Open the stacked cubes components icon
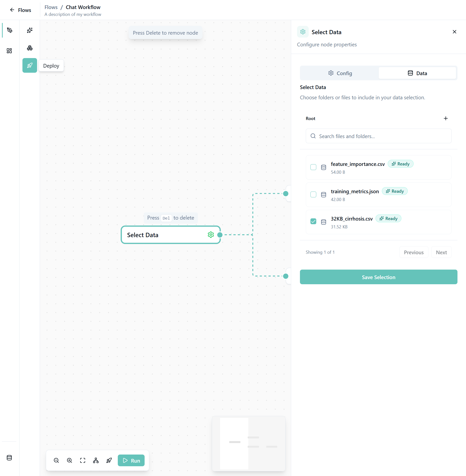This screenshot has width=466, height=476. (x=30, y=48)
